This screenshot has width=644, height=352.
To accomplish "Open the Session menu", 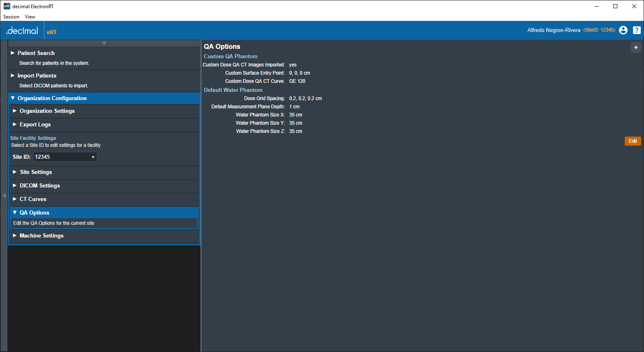I will 11,17.
